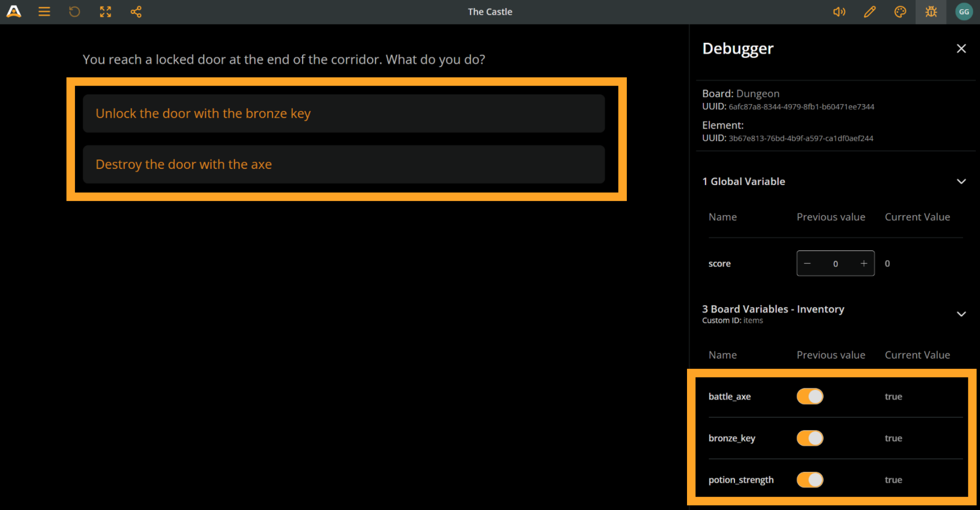Click the Board: Dungeon label

741,94
